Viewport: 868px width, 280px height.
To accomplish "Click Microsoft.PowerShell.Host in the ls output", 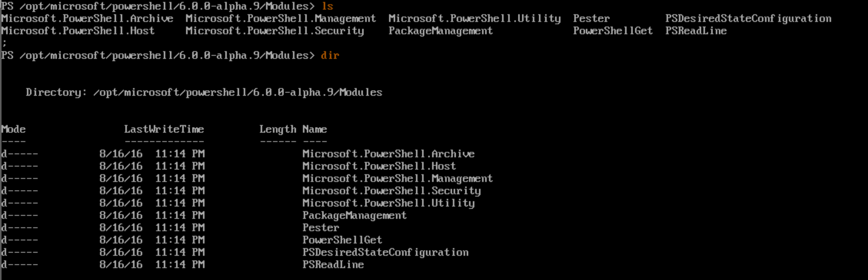I will 78,31.
